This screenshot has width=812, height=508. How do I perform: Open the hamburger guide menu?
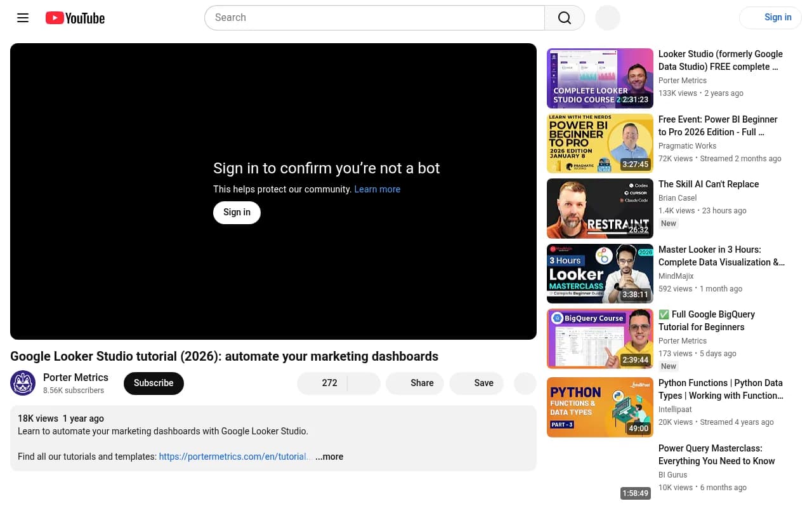pos(23,18)
